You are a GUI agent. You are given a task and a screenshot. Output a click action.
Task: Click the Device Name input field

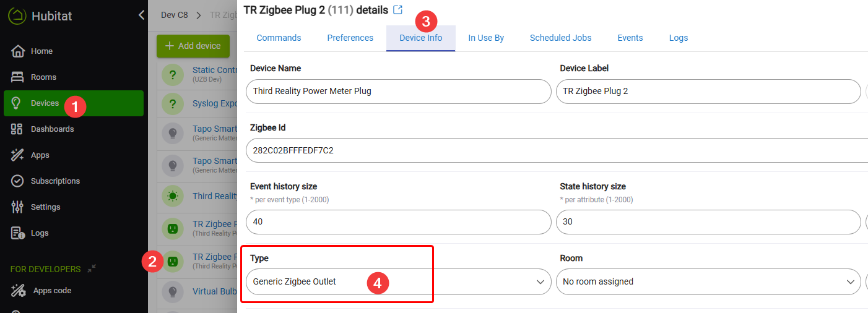point(399,91)
